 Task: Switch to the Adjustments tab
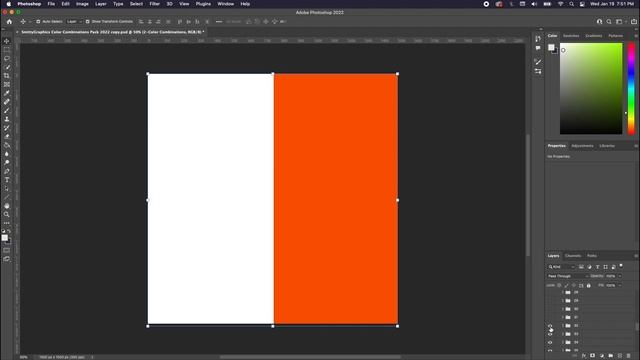pos(582,146)
